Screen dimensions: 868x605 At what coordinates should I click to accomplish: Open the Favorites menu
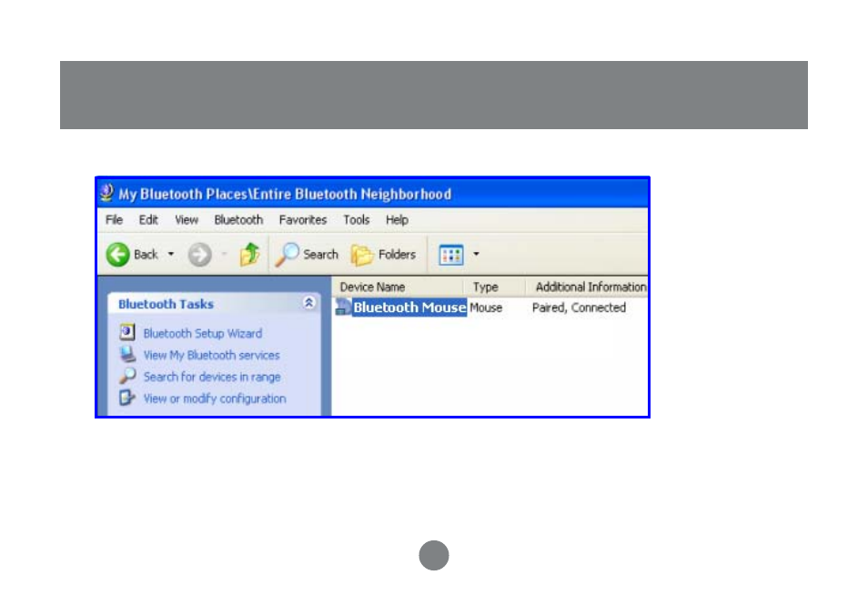coord(303,220)
